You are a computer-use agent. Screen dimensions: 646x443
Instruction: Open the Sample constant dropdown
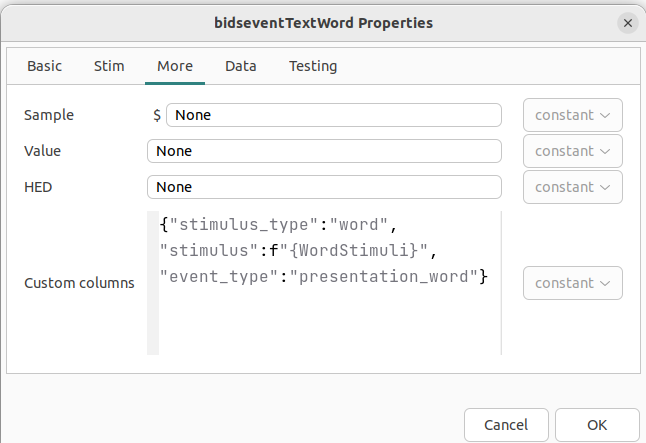point(573,115)
